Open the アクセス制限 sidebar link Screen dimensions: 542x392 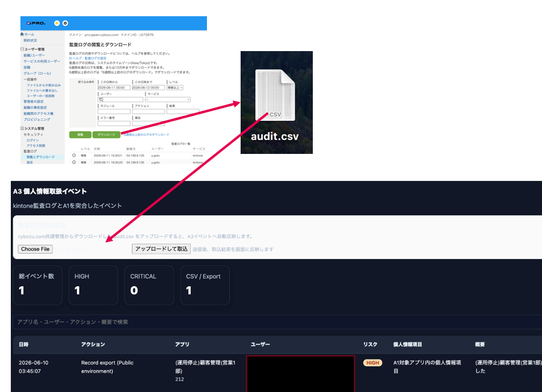click(x=35, y=145)
